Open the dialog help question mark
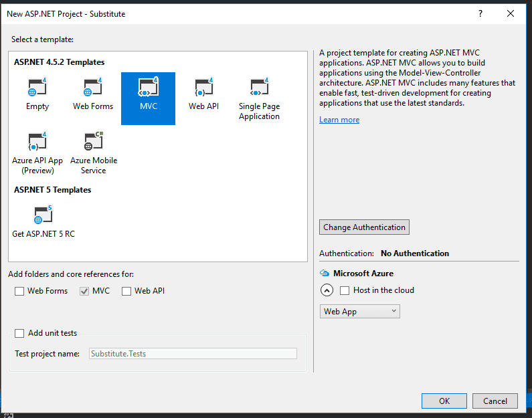532x418 pixels. [480, 13]
